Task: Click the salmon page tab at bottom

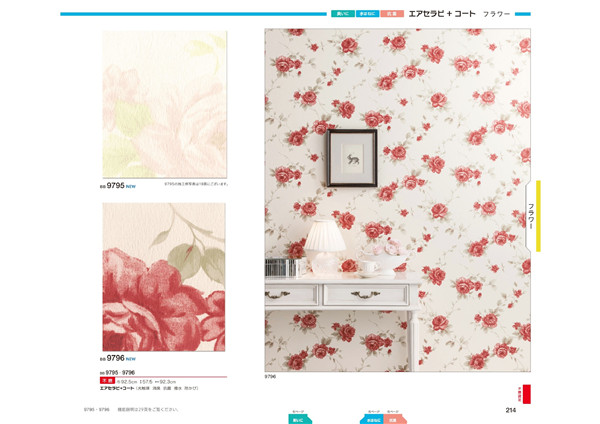Action: pyautogui.click(x=394, y=419)
